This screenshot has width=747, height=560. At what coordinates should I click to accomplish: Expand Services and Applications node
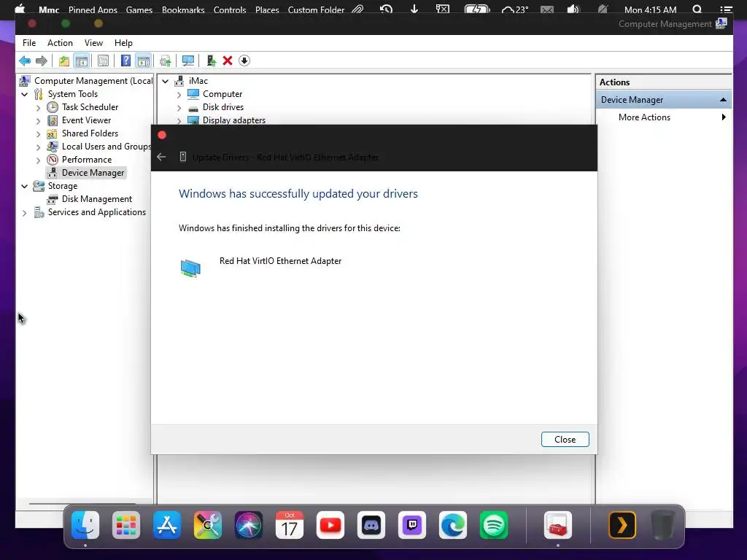pyautogui.click(x=25, y=213)
